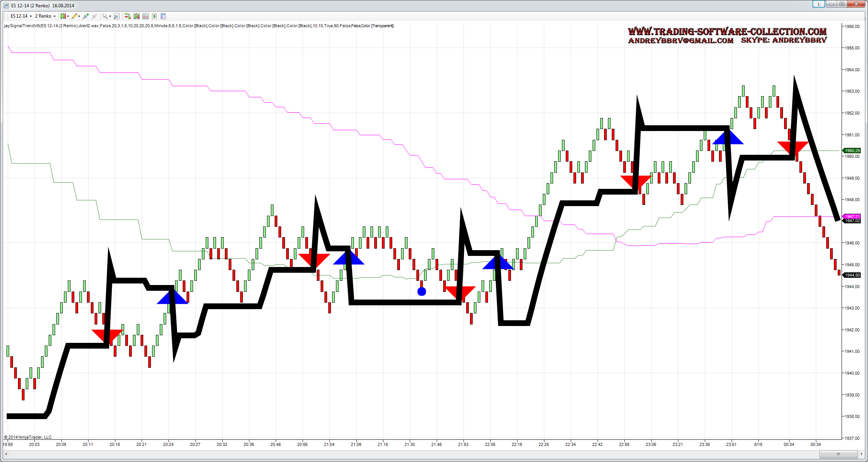
Task: Click the L link button in the title bar
Action: [819, 4]
